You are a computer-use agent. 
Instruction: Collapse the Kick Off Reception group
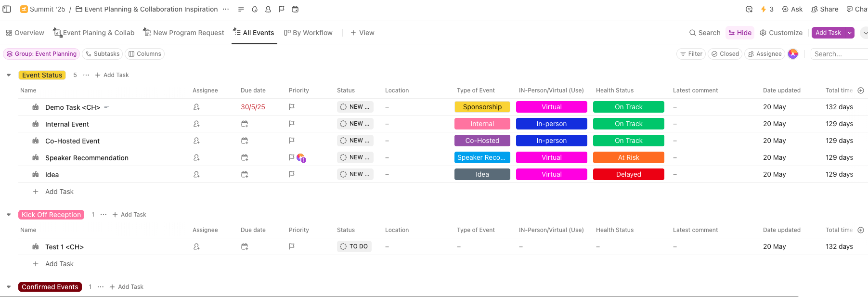tap(9, 215)
